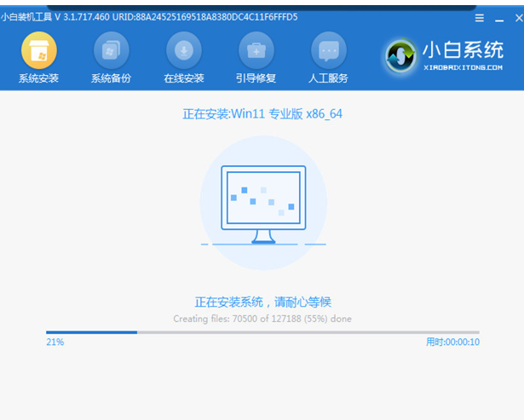Click the computer monitor illustration

(x=262, y=202)
